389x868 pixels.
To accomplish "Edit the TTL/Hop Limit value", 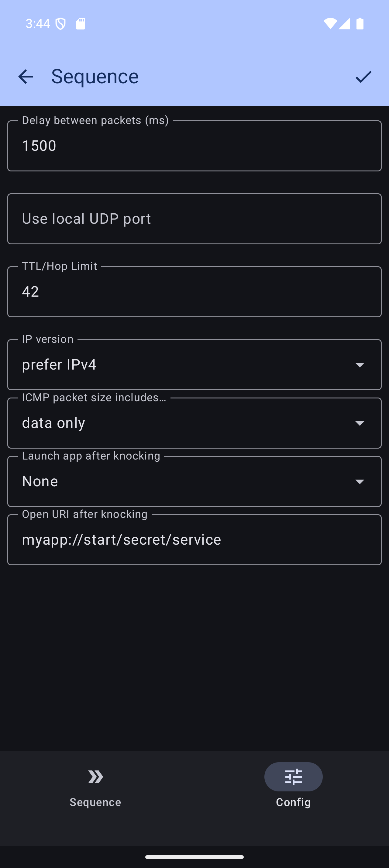I will pyautogui.click(x=194, y=291).
